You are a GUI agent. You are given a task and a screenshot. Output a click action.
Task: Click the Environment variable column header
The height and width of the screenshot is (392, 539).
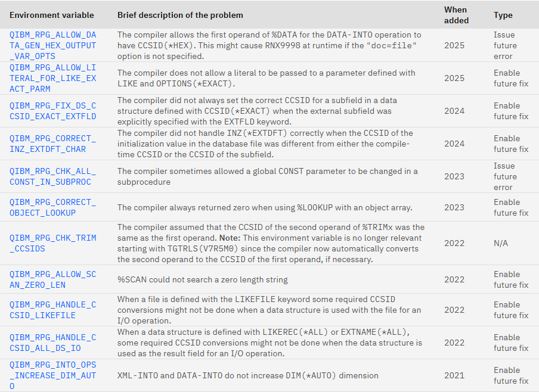(x=51, y=15)
